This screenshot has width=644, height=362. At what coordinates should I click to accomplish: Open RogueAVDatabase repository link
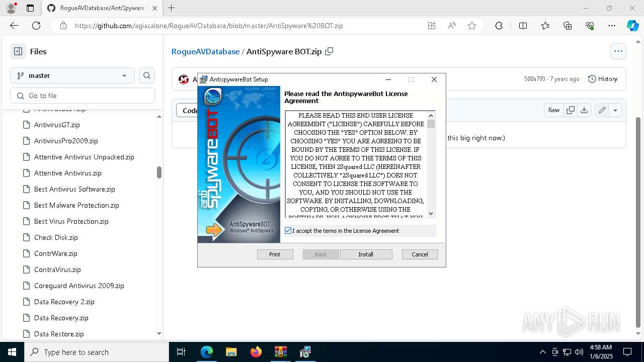205,51
